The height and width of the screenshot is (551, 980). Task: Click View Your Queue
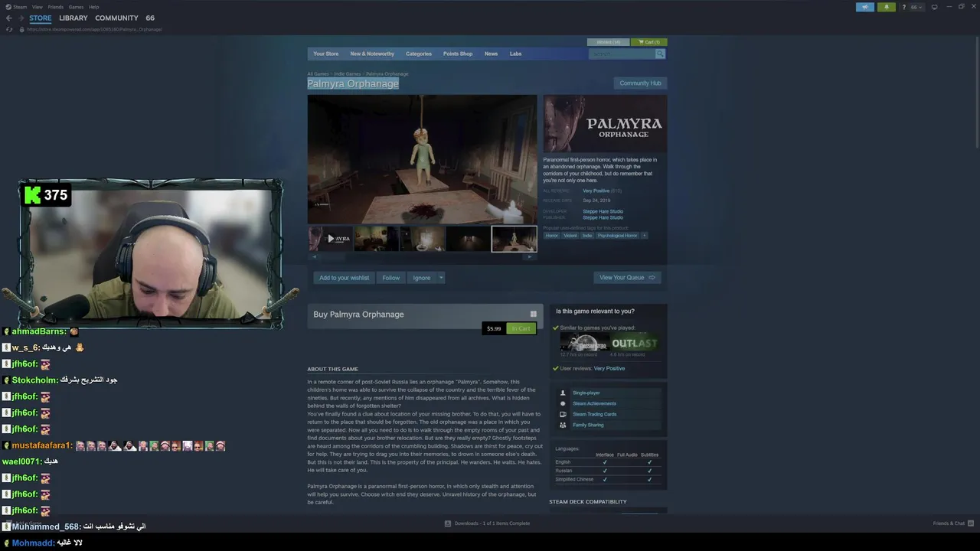tap(627, 278)
